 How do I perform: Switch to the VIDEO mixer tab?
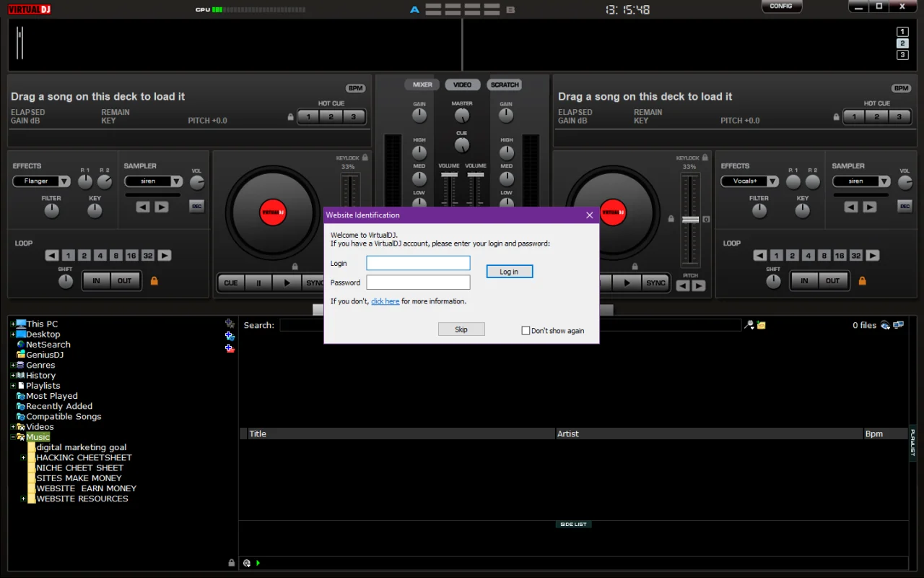pos(462,85)
